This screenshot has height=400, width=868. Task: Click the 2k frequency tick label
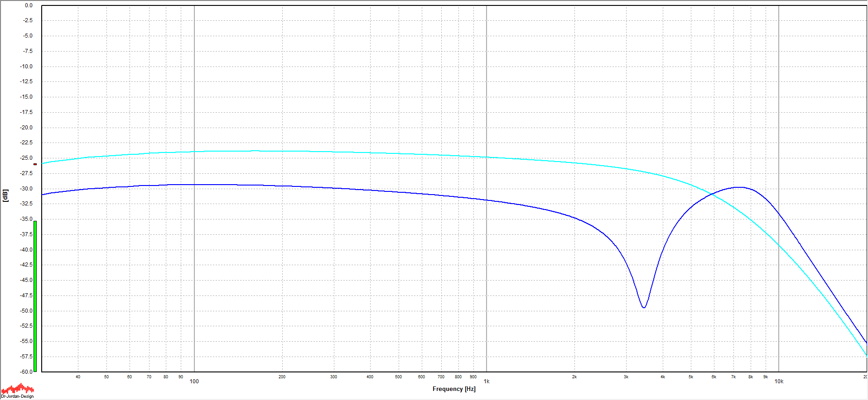coord(574,377)
